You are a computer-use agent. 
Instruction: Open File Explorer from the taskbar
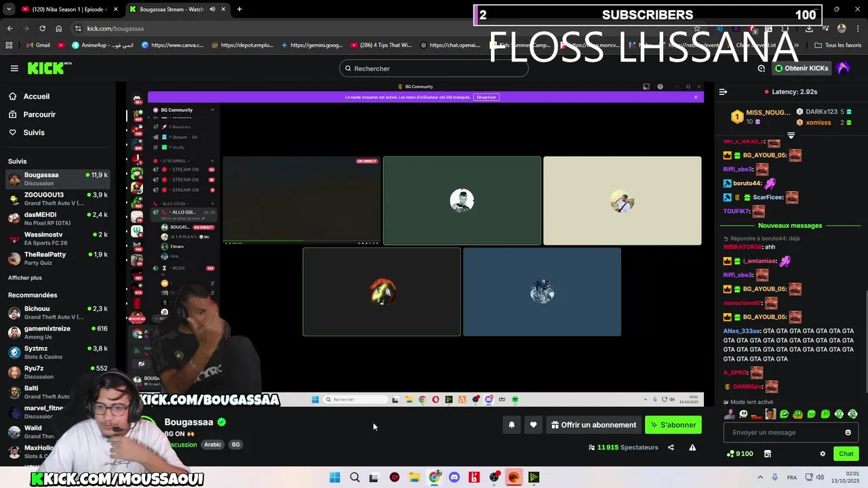pos(414,477)
